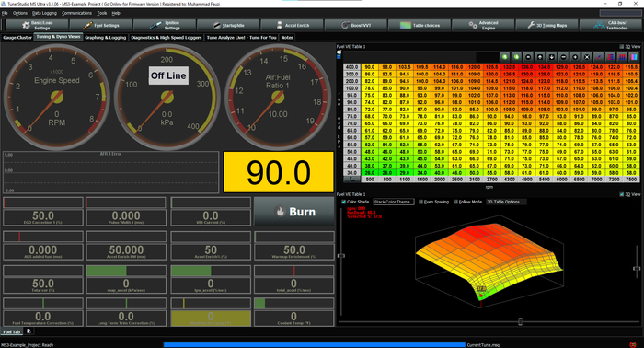Image resolution: width=644 pixels, height=348 pixels.
Task: Click the up arrow increment icon in table toolbar
Action: tap(540, 57)
